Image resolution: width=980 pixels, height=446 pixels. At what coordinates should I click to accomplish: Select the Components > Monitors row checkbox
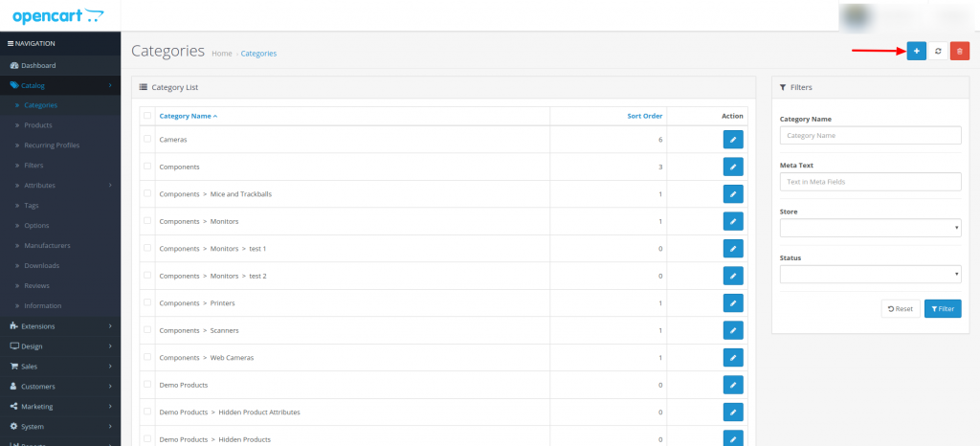(147, 221)
